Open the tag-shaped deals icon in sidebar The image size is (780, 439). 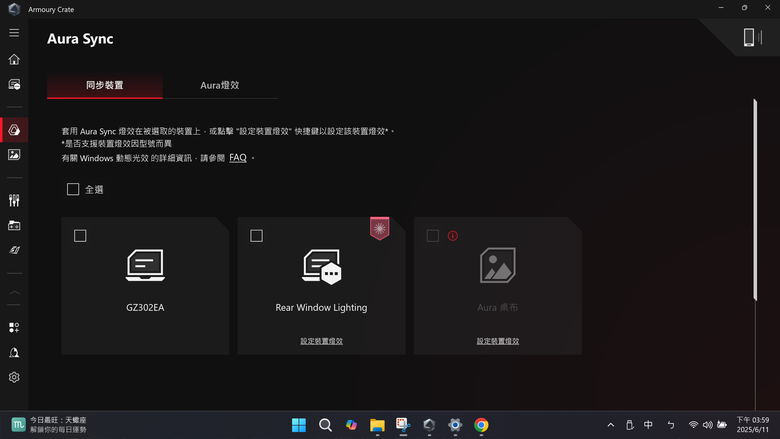pos(14,250)
